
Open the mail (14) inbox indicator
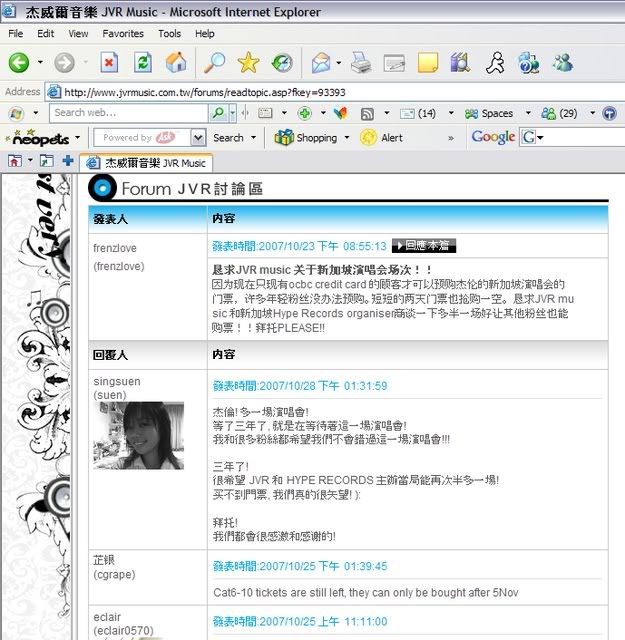(x=418, y=113)
